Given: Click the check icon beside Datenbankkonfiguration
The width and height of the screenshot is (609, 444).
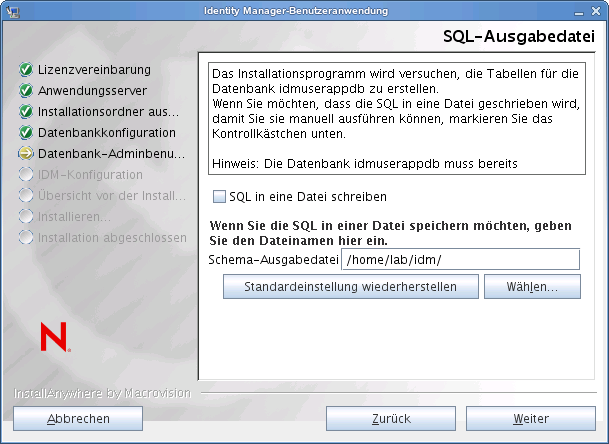Looking at the screenshot, I should [26, 132].
